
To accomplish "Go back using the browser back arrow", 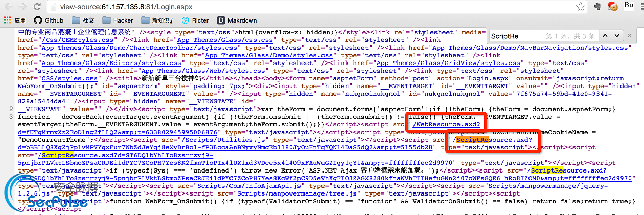I will click(x=9, y=7).
